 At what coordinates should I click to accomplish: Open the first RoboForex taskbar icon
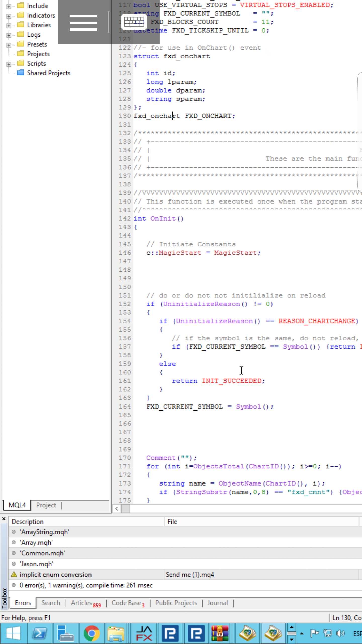click(170, 633)
